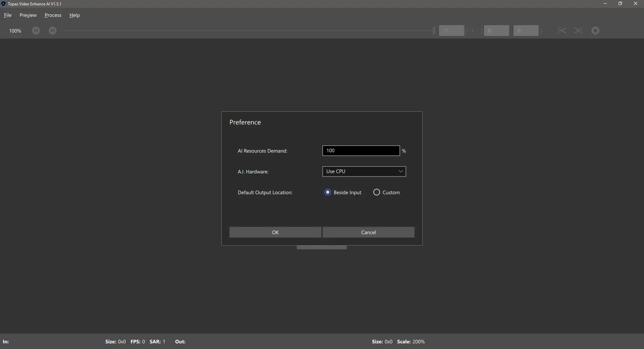The image size is (644, 349).
Task: Select the Beside Input radio button
Action: coord(328,192)
